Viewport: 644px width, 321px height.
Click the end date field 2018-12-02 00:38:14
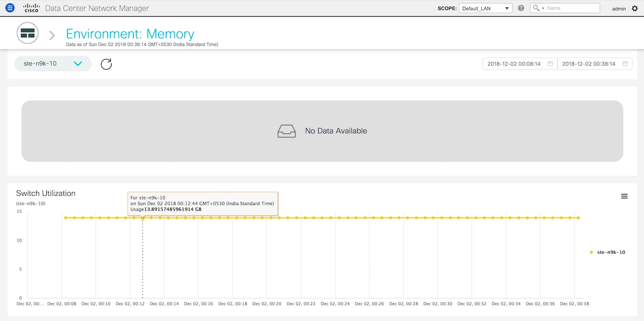pyautogui.click(x=589, y=64)
